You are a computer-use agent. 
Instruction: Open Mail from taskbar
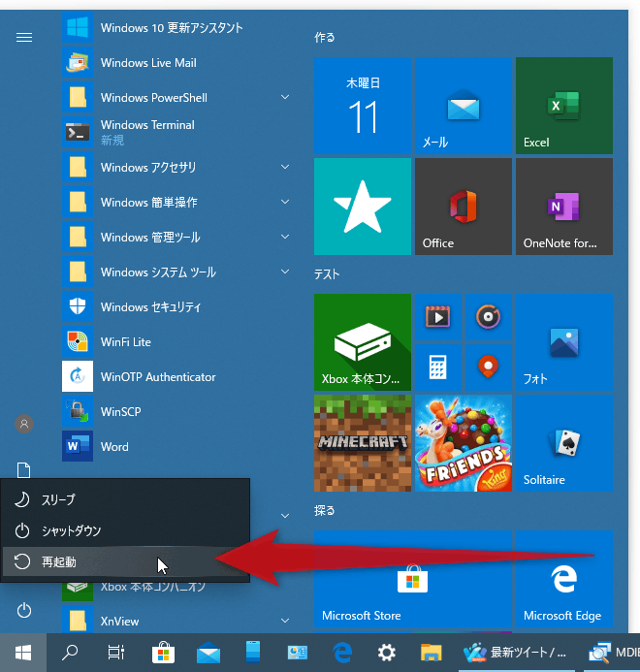click(x=208, y=653)
